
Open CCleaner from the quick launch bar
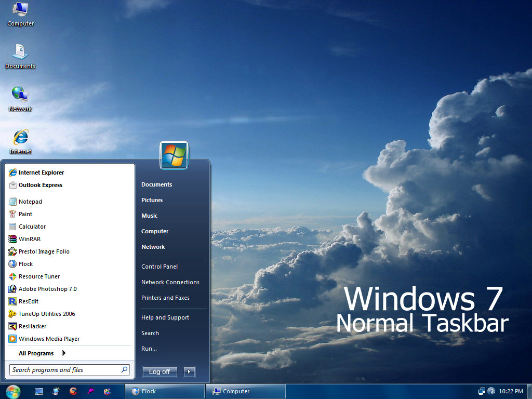[x=73, y=391]
